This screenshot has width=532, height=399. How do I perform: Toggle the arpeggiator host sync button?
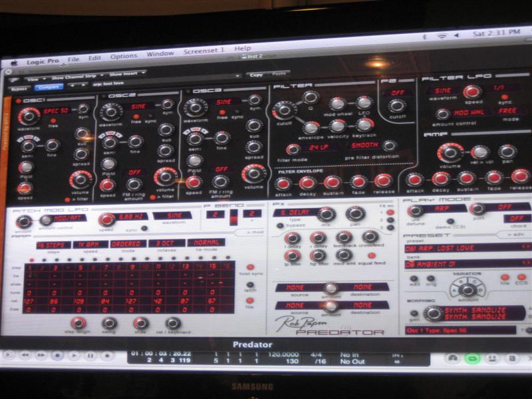tap(250, 267)
